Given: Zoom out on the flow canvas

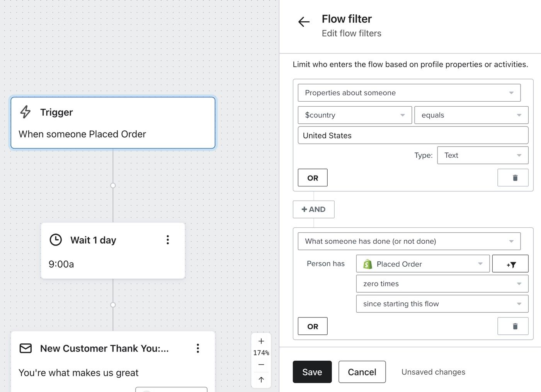Looking at the screenshot, I should pos(261,365).
